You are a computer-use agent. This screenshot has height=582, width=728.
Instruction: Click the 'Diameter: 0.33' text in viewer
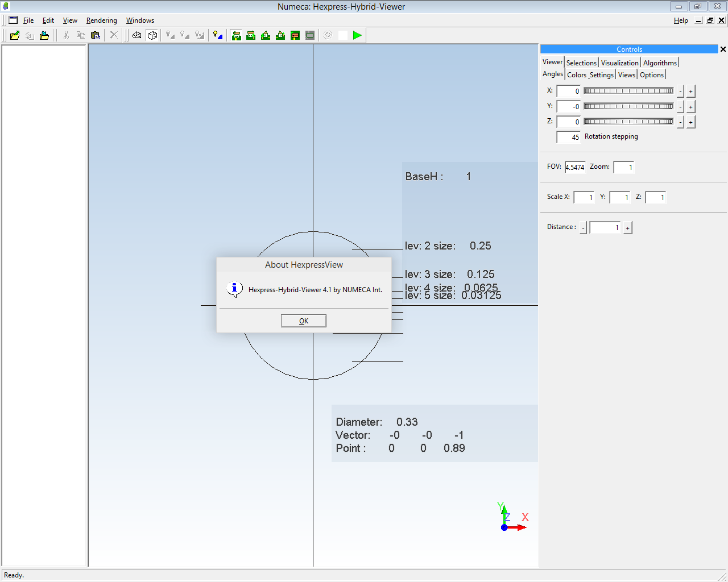coord(377,422)
